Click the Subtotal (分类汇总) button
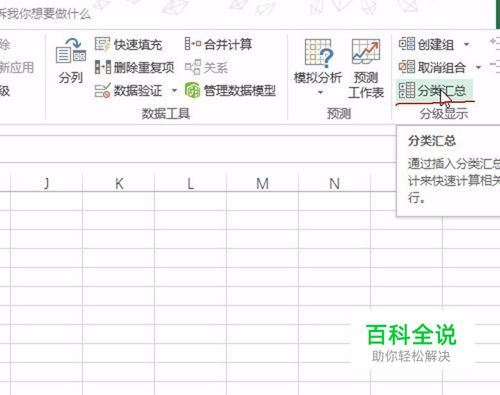Viewport: 500px width, 395px height. (x=434, y=90)
